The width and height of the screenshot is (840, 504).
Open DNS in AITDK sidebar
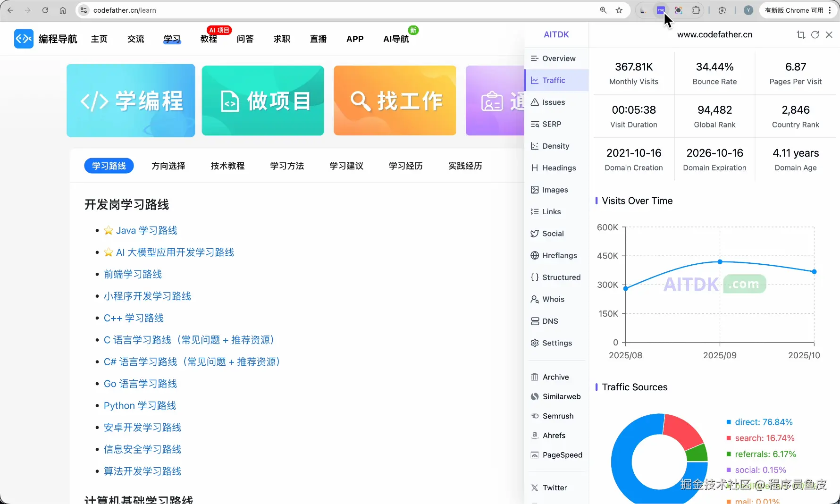tap(556, 321)
